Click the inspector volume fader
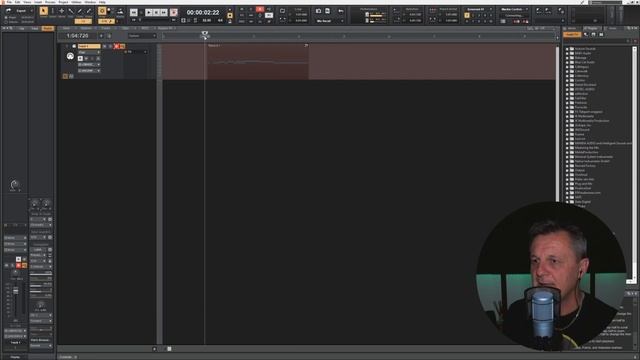Image resolution: width=640 pixels, height=360 pixels. (16, 291)
